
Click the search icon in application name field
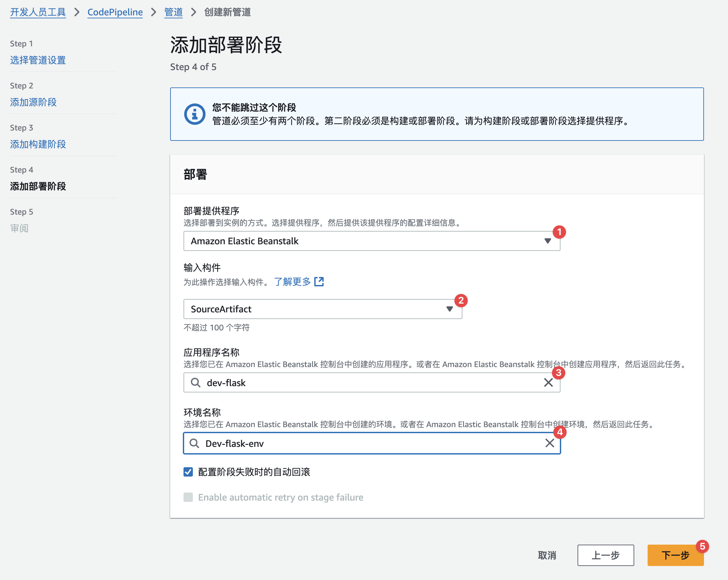click(196, 382)
